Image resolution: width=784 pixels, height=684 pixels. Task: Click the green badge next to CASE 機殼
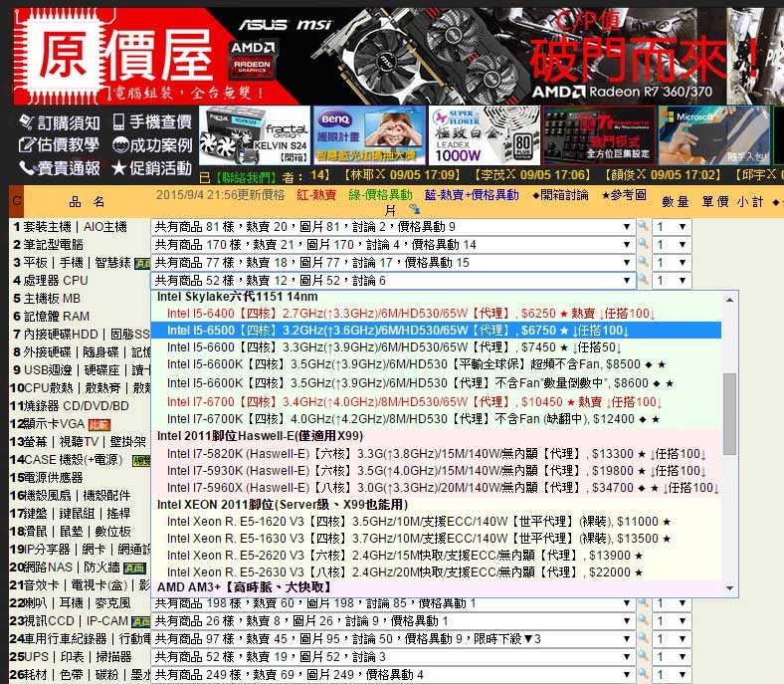coord(141,460)
